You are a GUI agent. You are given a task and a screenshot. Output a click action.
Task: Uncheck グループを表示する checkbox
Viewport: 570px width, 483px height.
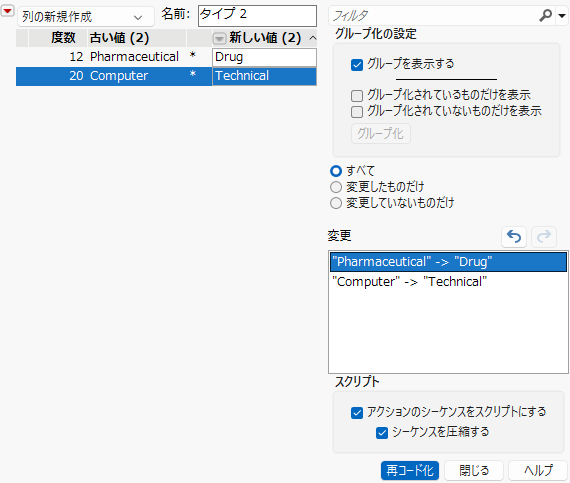[357, 65]
